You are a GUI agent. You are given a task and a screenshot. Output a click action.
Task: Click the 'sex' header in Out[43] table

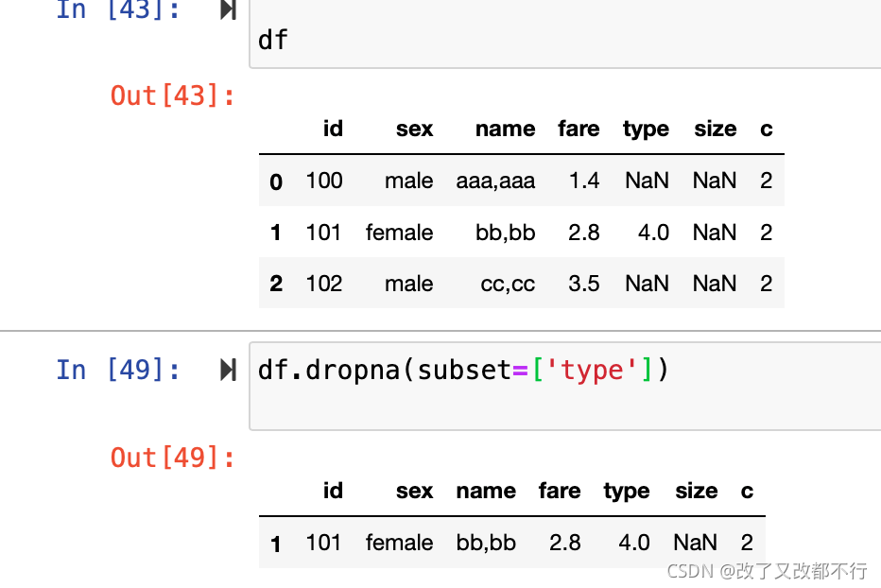pos(415,130)
